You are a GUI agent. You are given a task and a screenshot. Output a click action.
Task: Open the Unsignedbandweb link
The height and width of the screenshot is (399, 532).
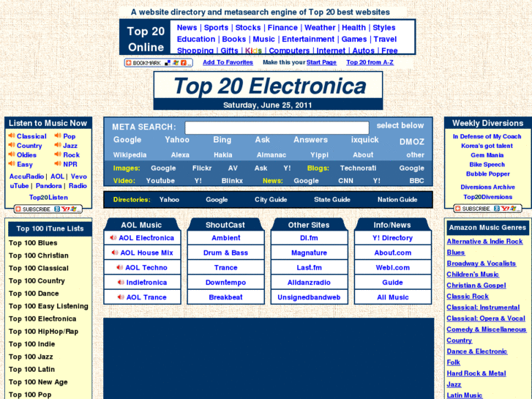(x=309, y=297)
